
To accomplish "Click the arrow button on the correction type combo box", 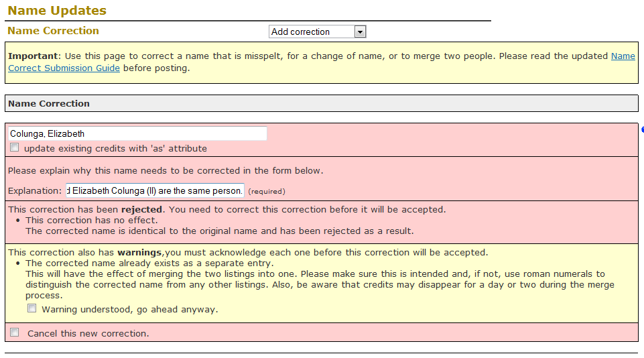I will coord(360,32).
